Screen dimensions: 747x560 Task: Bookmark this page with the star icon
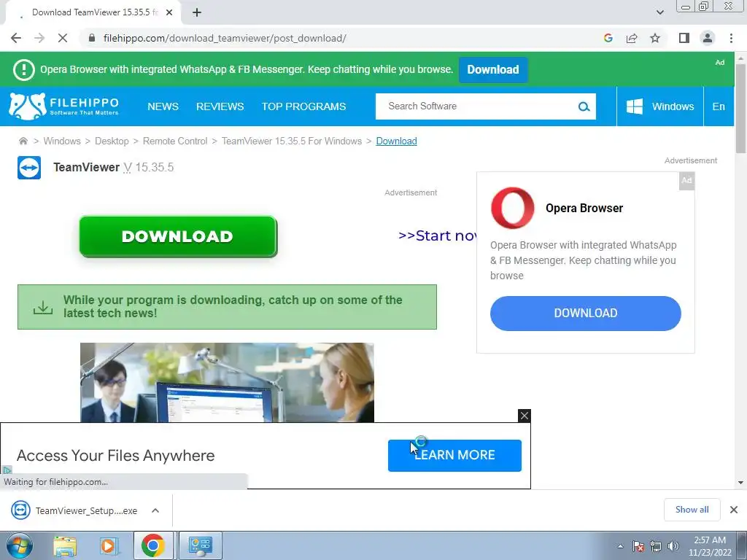point(655,38)
